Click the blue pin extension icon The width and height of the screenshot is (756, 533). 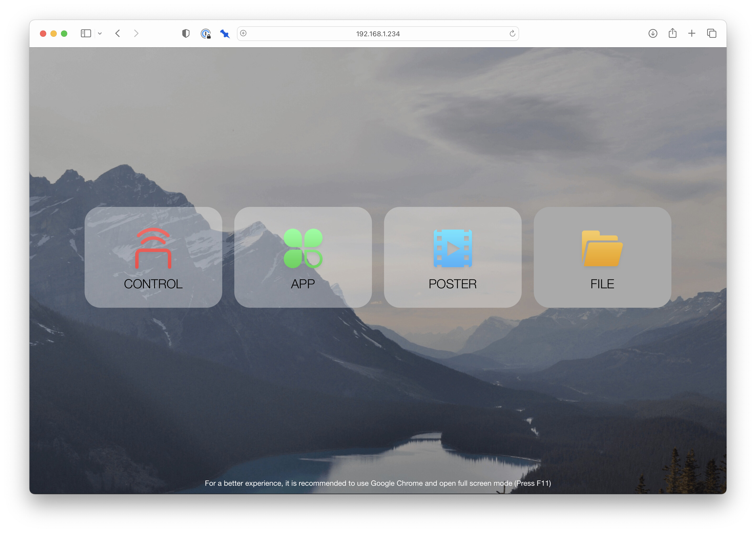pyautogui.click(x=225, y=34)
